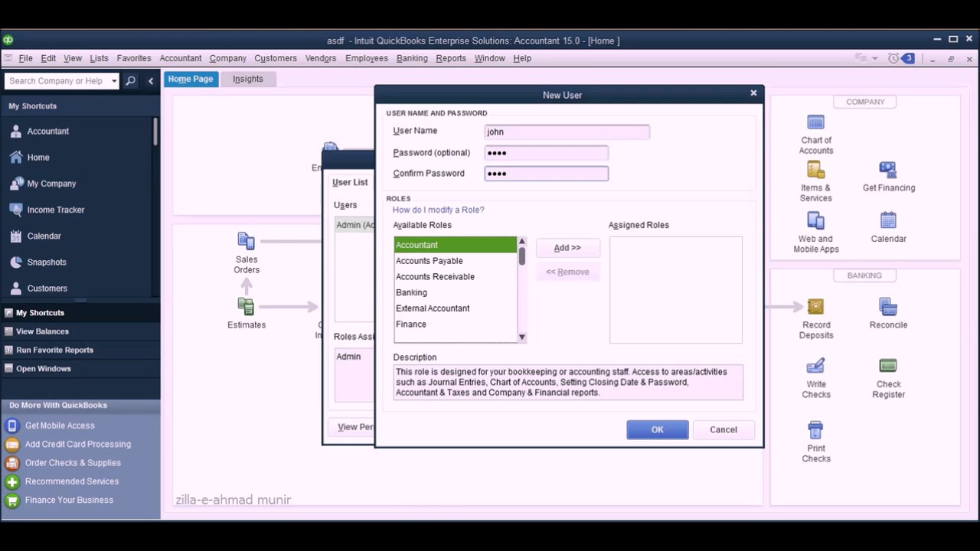Open reminders clock icon in menu bar
Screen dimensions: 980x551
point(893,58)
